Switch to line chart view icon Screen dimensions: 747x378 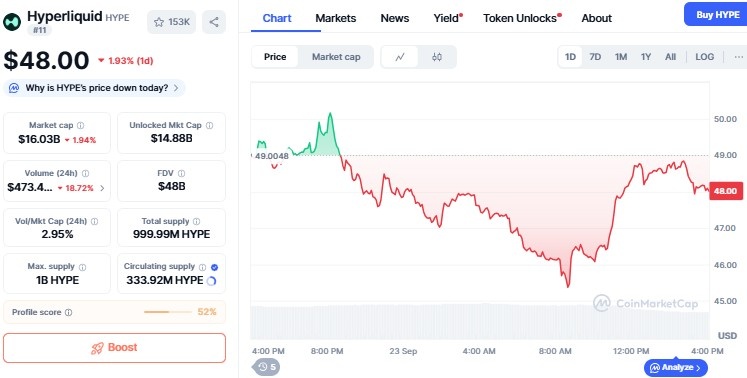(x=400, y=57)
